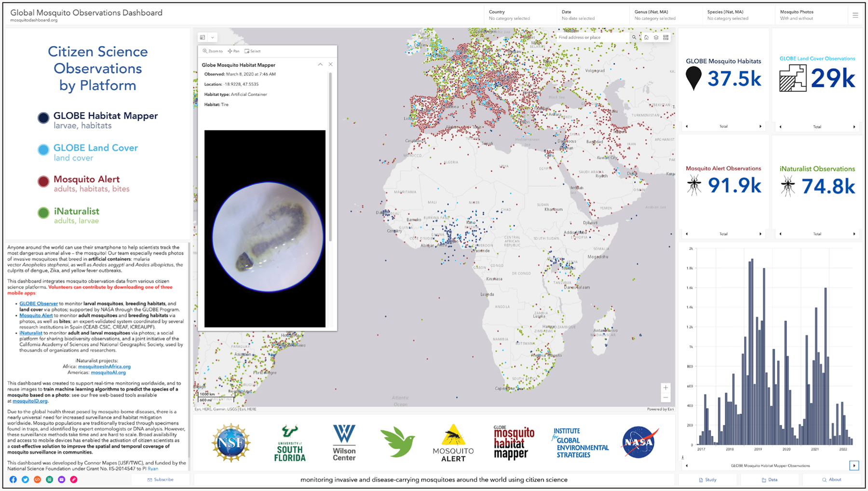Open the top-right hamburger menu
868x491 pixels.
pyautogui.click(x=855, y=15)
